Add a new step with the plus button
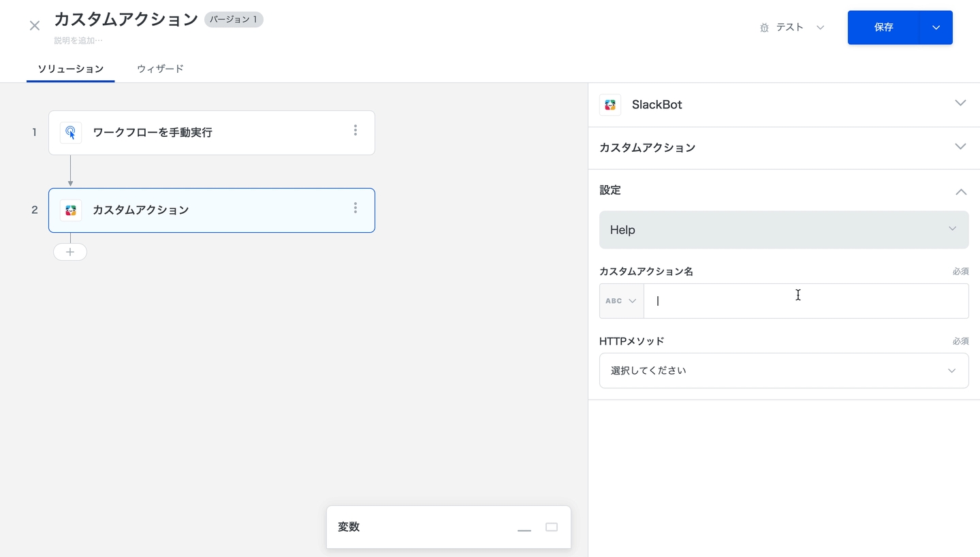This screenshot has width=980, height=557. (x=70, y=252)
